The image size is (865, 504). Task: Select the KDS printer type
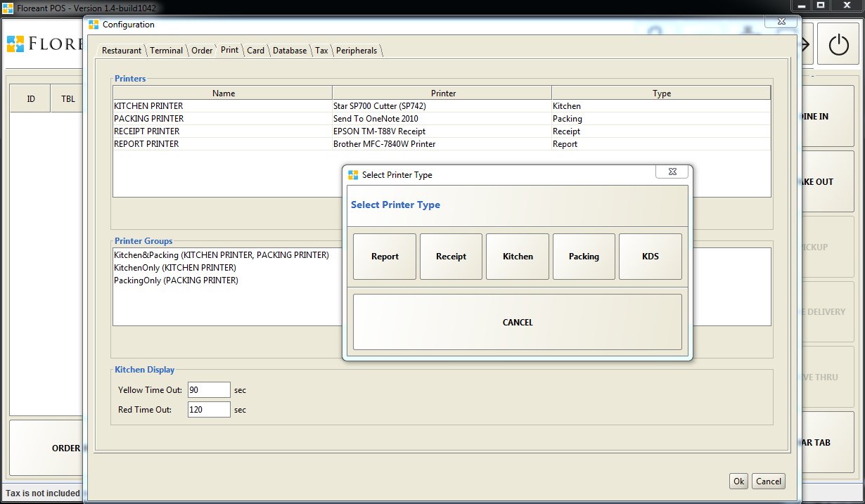point(650,256)
